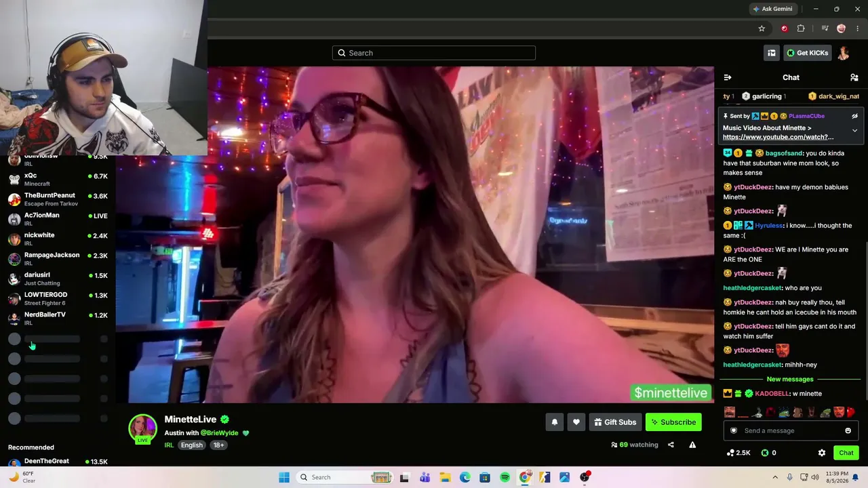Click the Get KICKs button

(x=807, y=53)
